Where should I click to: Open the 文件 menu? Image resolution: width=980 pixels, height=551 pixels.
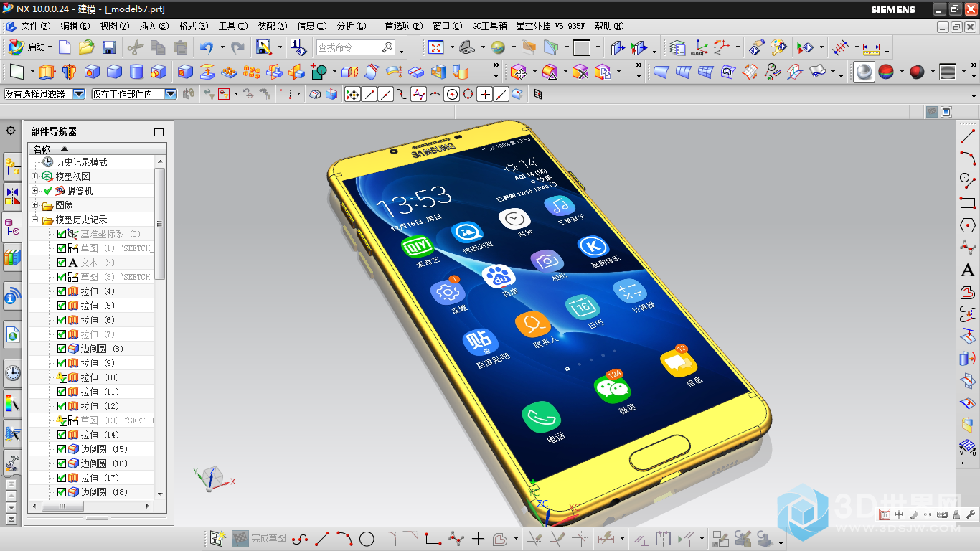pyautogui.click(x=35, y=26)
